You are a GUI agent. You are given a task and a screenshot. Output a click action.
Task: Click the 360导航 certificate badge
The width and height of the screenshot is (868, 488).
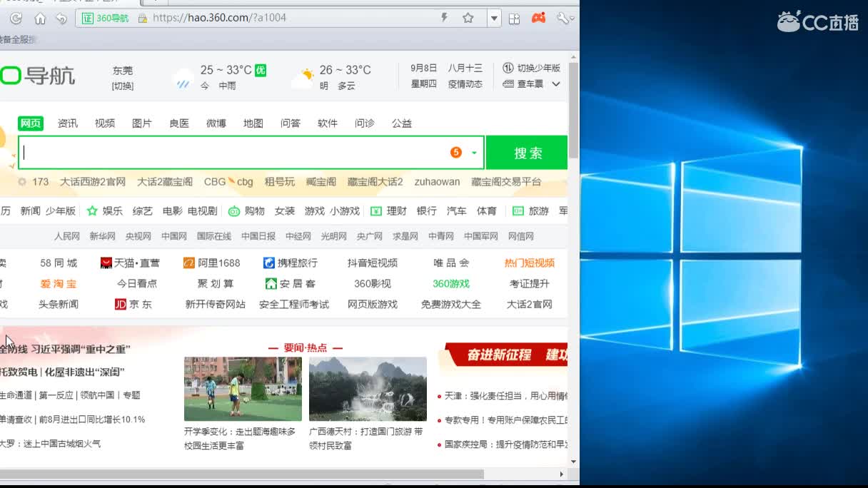pyautogui.click(x=105, y=18)
